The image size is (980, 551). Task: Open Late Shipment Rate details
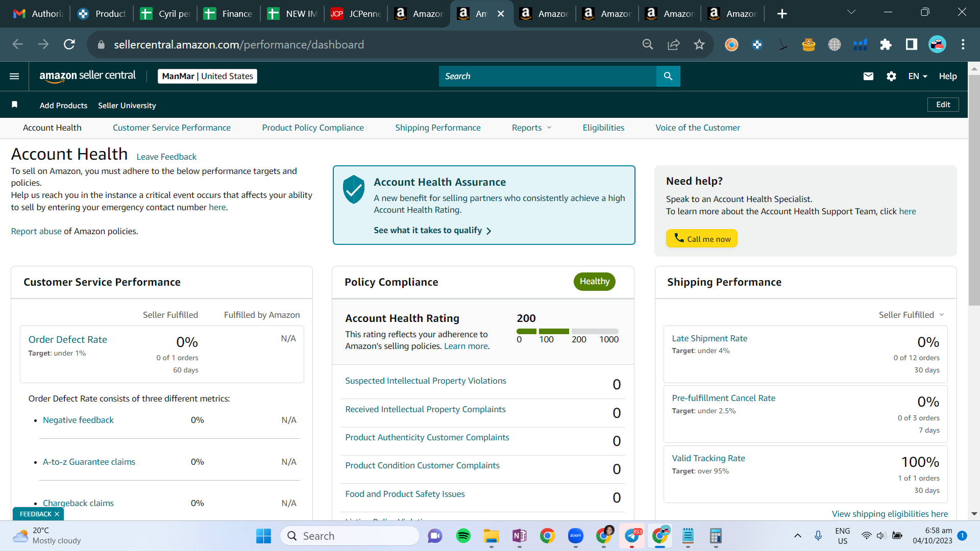click(709, 339)
